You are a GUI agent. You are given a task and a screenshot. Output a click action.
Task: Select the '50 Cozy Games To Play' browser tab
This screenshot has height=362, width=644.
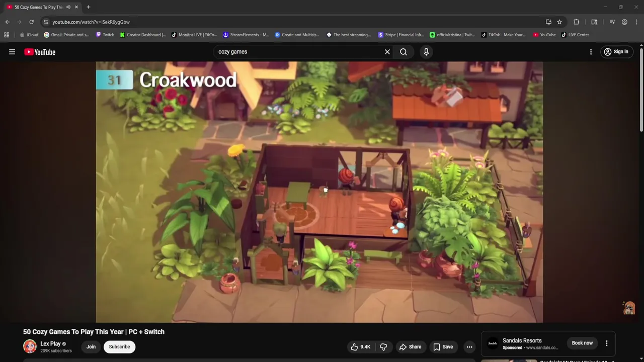pos(42,7)
